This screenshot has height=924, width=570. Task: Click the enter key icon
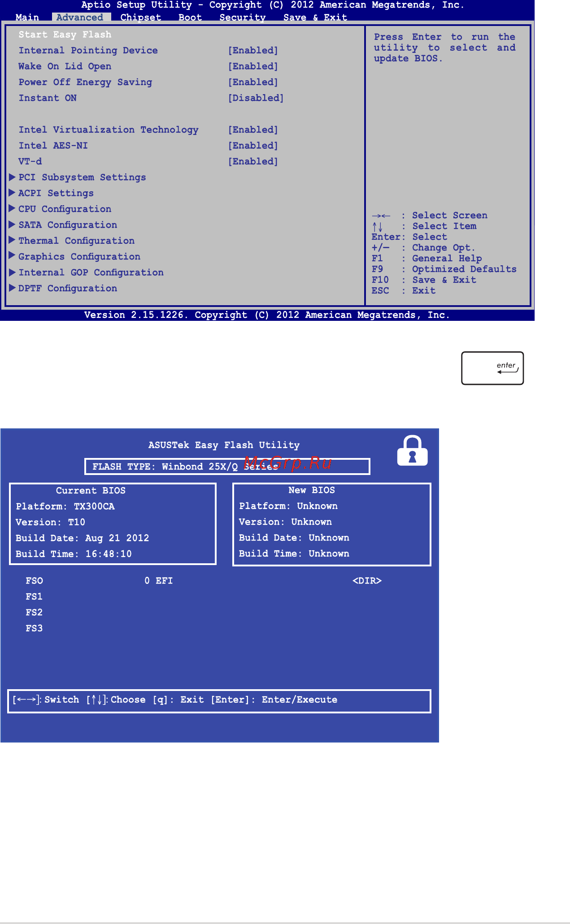[492, 368]
